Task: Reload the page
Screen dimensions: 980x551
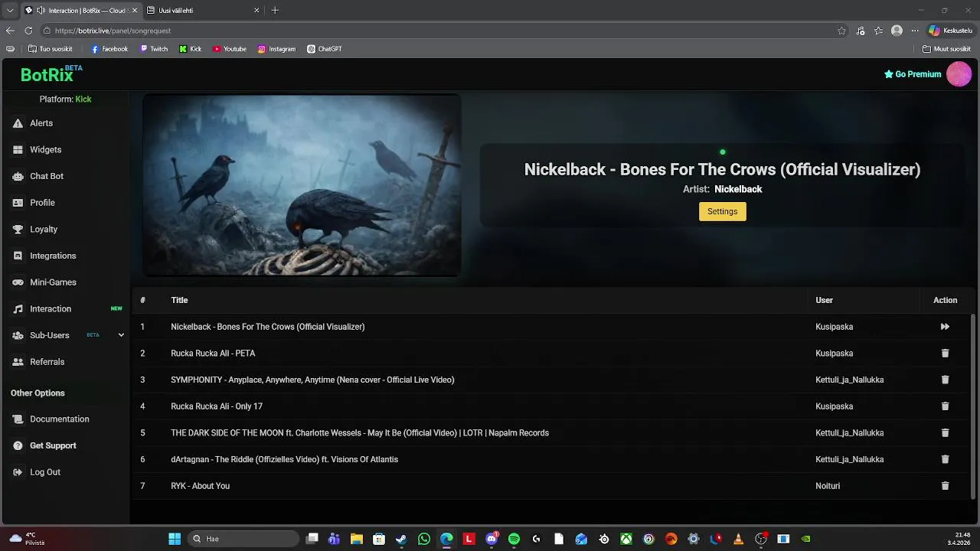Action: coord(28,31)
